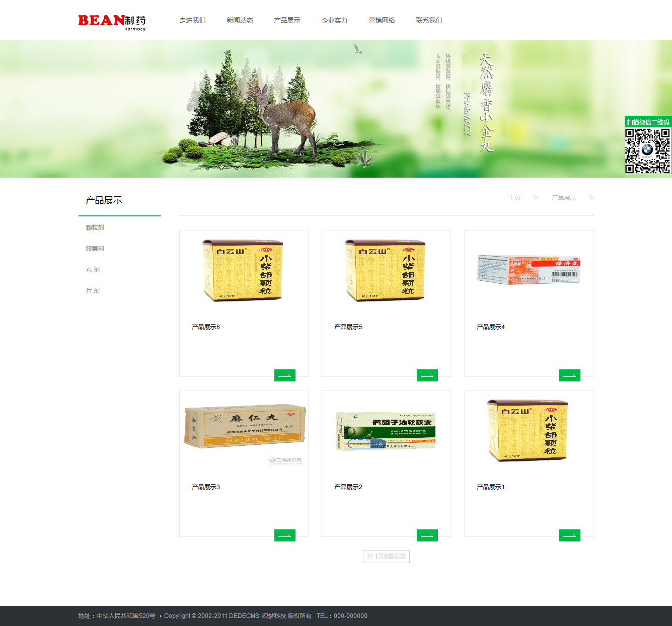Open the 麻仁丸 product thumbnail
Image resolution: width=672 pixels, height=626 pixels.
pyautogui.click(x=244, y=427)
